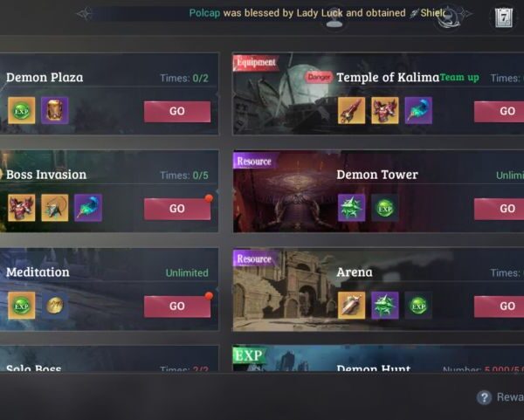
Task: Open the Arena dungeon thumbnail image
Action: coord(283,289)
